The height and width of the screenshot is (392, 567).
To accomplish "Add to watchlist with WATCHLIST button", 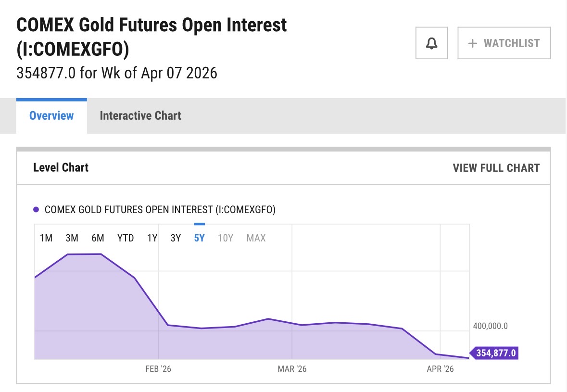I will 504,43.
